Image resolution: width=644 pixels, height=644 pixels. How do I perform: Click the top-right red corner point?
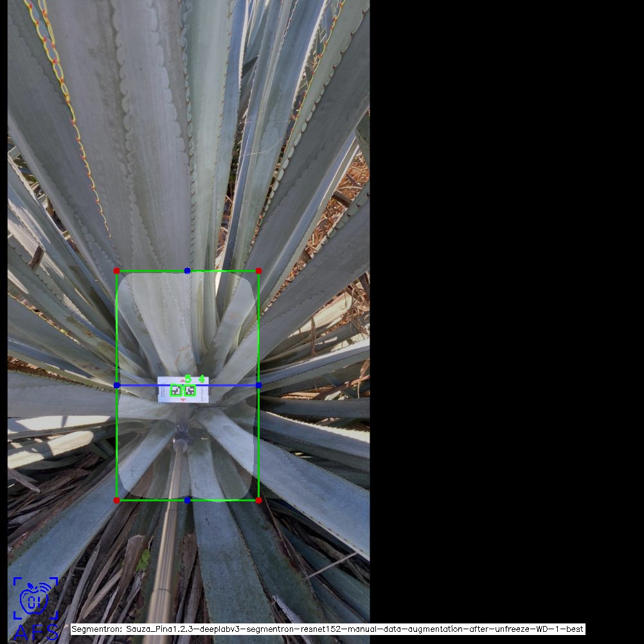(x=258, y=271)
